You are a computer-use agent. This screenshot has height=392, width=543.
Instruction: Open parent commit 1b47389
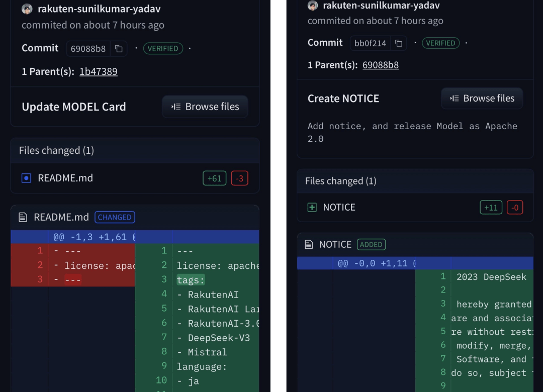tap(99, 71)
